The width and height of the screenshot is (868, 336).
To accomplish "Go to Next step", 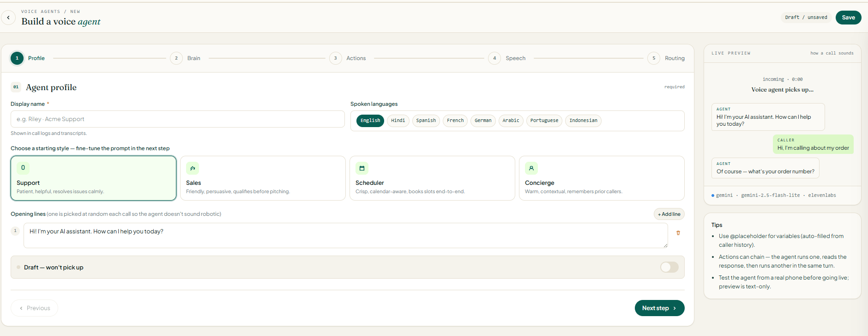I will click(x=659, y=308).
